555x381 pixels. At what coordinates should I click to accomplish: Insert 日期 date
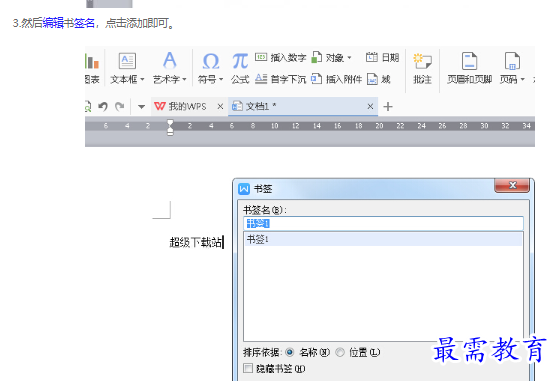(382, 57)
